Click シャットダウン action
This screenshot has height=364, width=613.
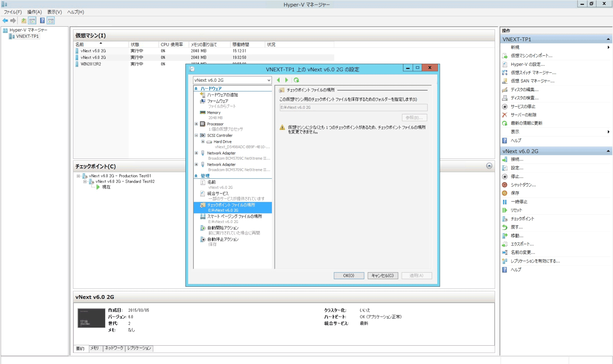pyautogui.click(x=523, y=185)
